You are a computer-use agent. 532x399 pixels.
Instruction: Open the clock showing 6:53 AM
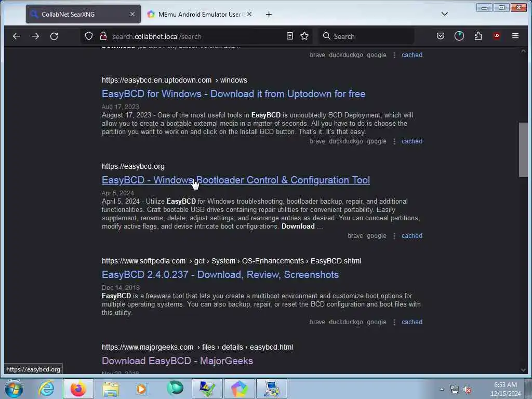tap(505, 389)
